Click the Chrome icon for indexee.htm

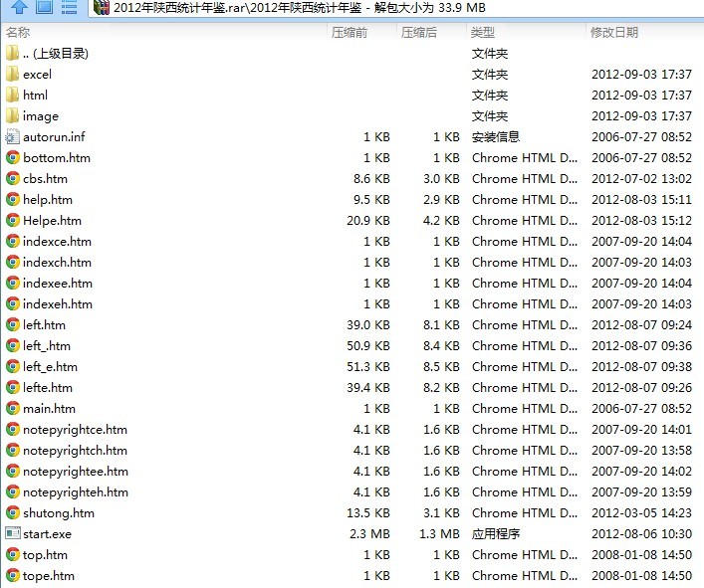pos(13,283)
